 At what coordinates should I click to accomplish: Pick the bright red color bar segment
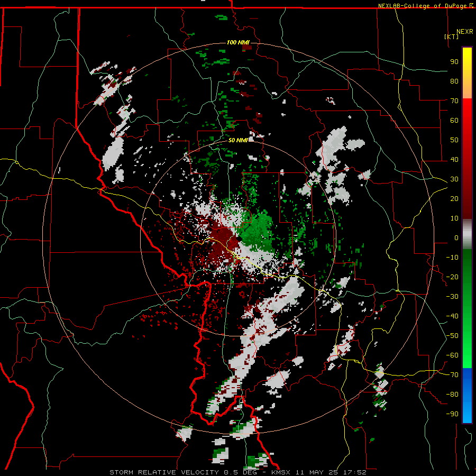(467, 109)
